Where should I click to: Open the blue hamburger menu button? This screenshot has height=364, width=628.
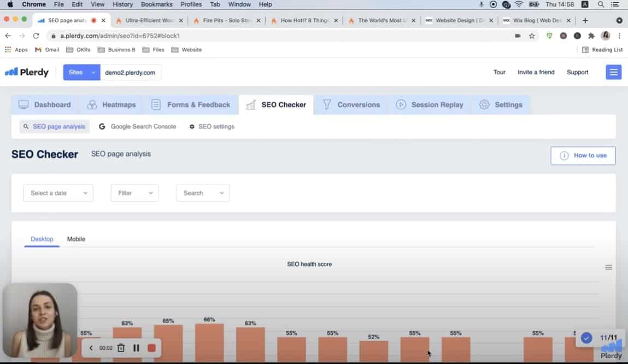(x=613, y=72)
